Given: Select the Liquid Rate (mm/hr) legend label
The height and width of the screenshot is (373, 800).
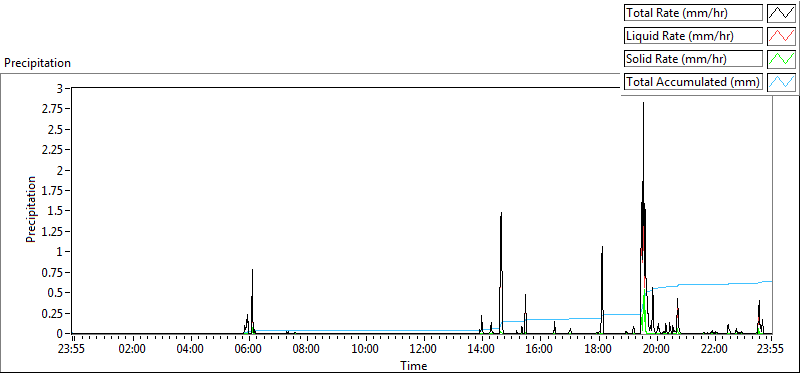Looking at the screenshot, I should (x=693, y=36).
